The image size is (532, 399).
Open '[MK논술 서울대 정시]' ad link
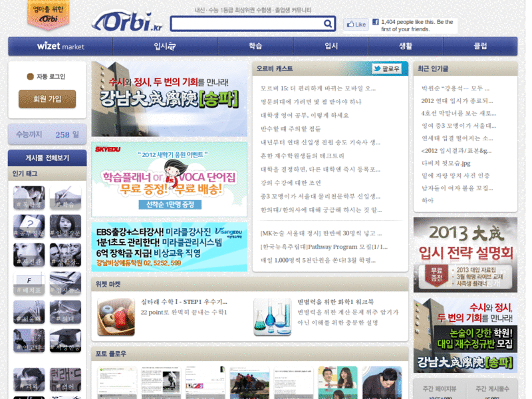point(321,233)
